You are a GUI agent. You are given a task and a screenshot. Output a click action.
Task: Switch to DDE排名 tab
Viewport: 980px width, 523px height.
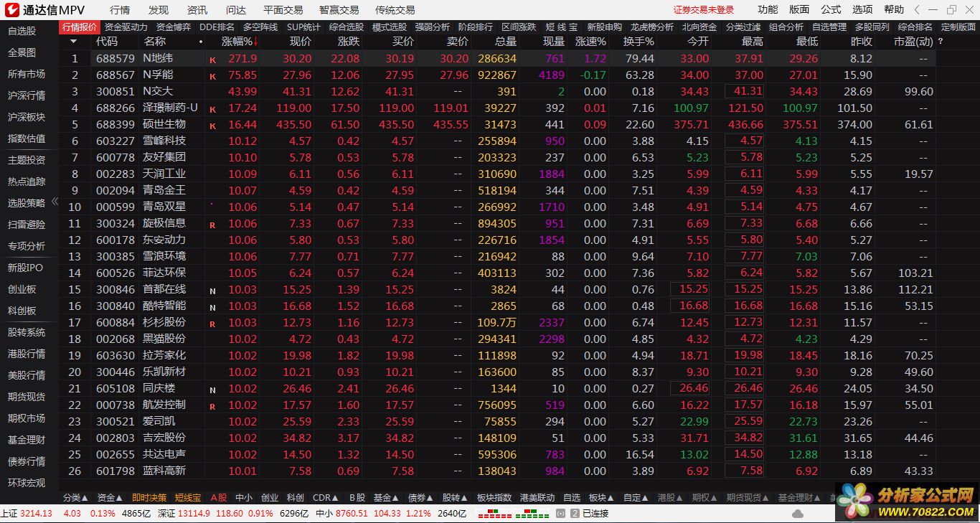pos(217,27)
